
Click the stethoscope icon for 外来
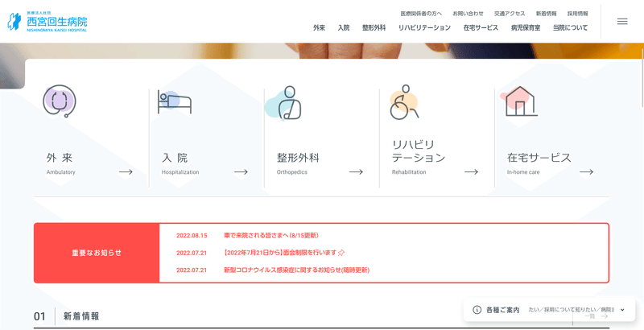60,101
